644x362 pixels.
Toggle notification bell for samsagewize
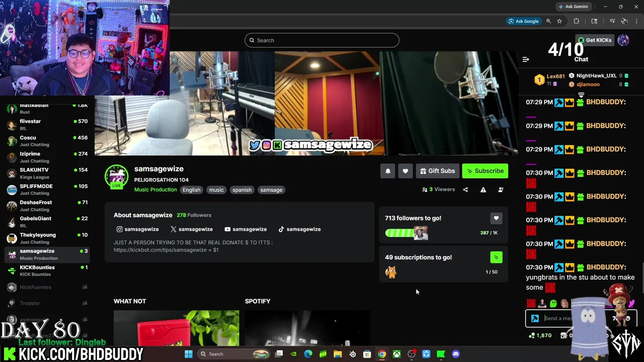388,171
